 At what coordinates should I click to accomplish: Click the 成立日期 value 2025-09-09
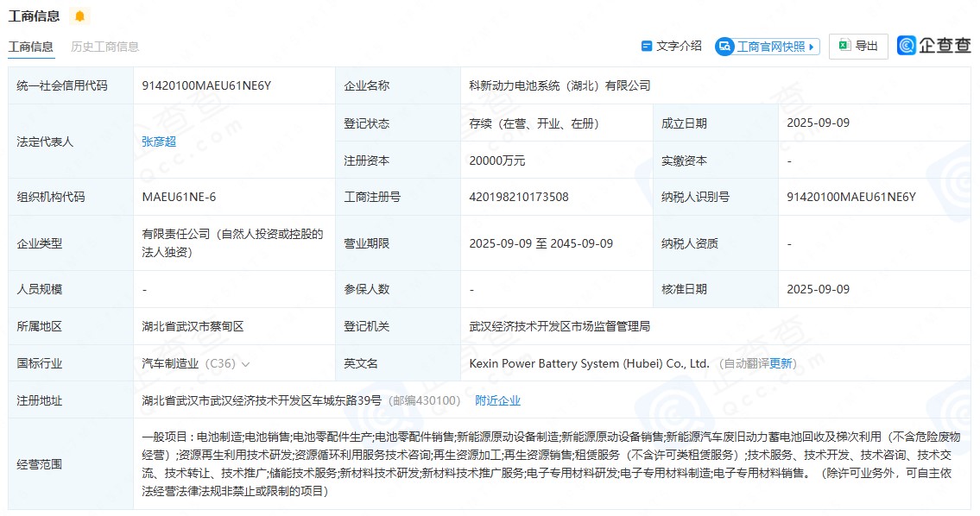tap(819, 123)
